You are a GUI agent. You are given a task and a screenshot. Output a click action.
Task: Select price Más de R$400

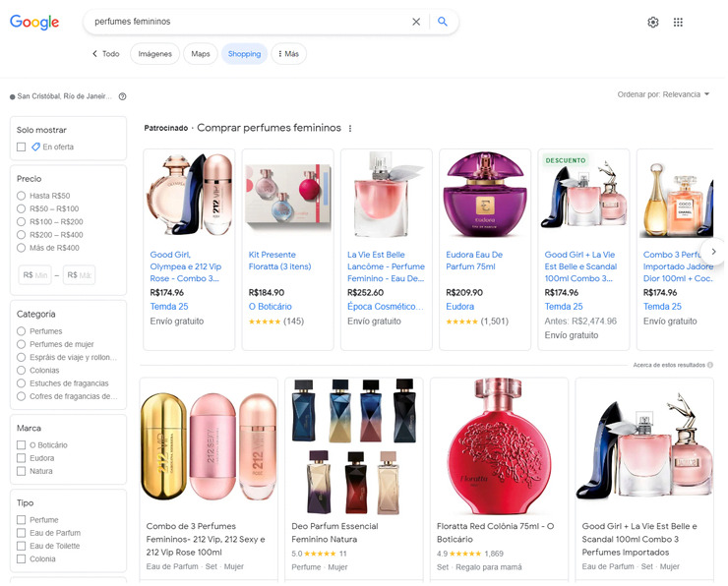point(21,248)
